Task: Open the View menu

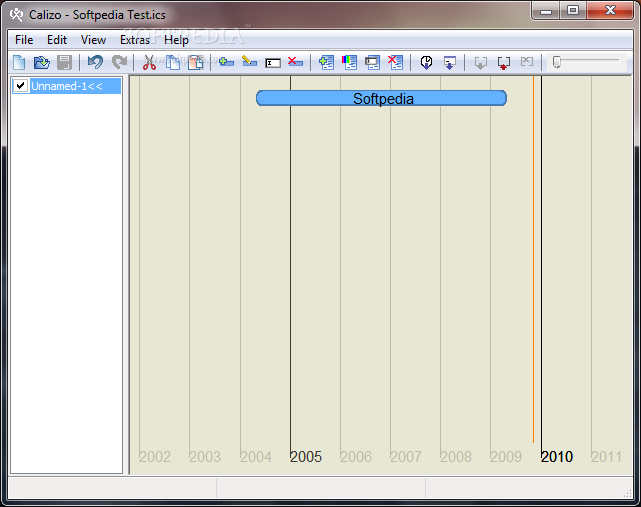Action: [93, 40]
